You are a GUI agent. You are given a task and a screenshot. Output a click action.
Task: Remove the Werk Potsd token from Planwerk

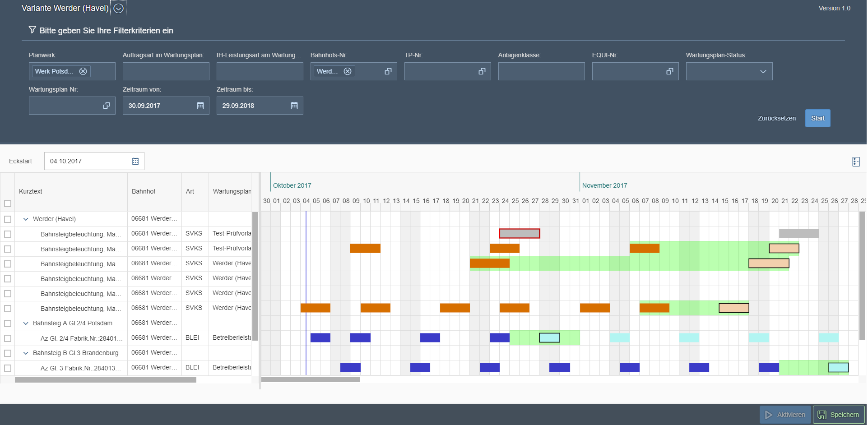point(83,71)
